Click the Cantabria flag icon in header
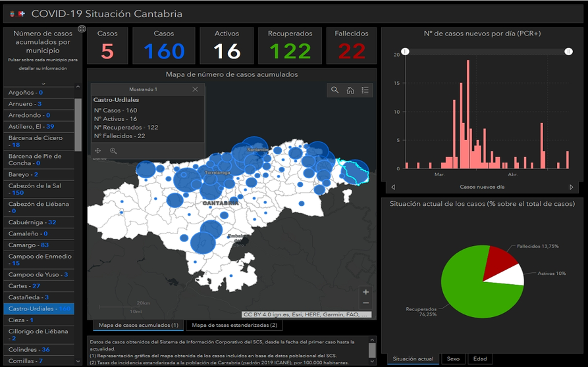This screenshot has height=367, width=588. point(12,14)
